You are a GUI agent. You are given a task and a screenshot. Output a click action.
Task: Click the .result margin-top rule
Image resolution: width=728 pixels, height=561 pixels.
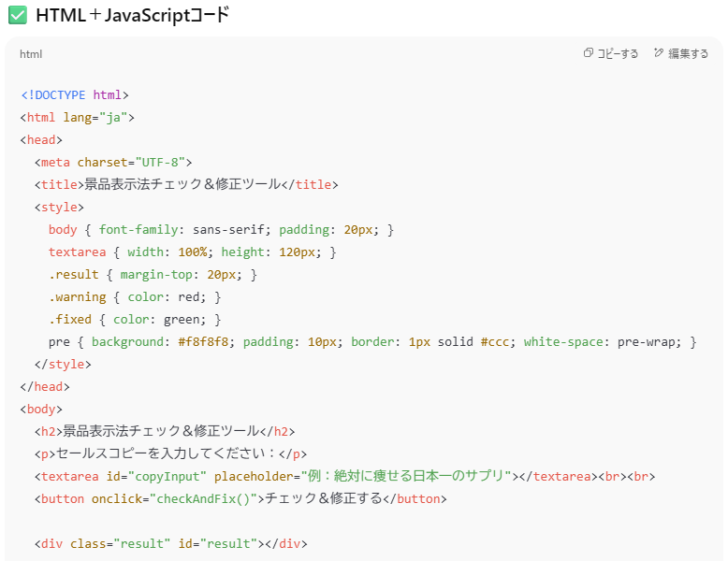[x=153, y=275]
